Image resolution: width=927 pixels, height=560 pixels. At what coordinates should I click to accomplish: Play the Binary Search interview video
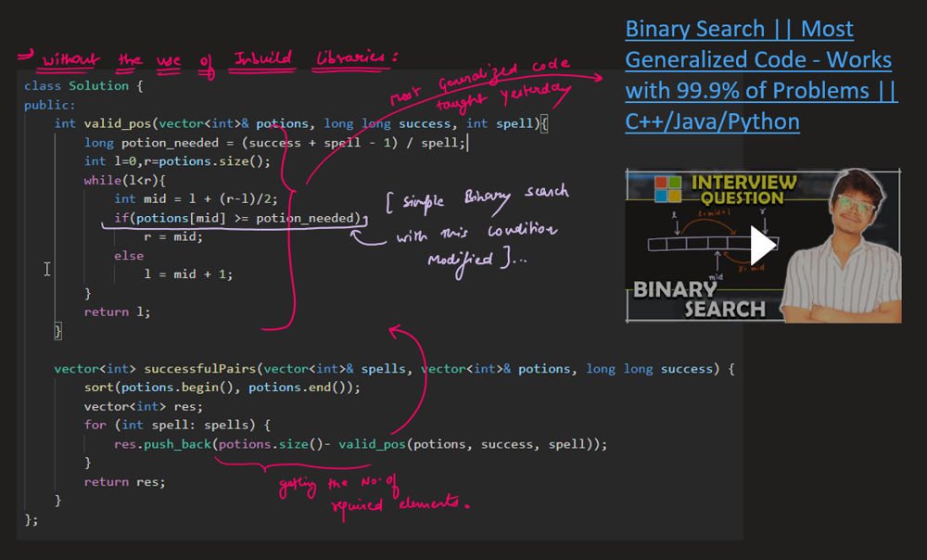point(763,245)
